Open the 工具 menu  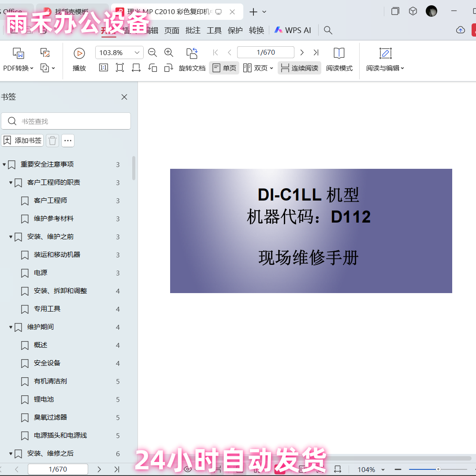click(214, 30)
